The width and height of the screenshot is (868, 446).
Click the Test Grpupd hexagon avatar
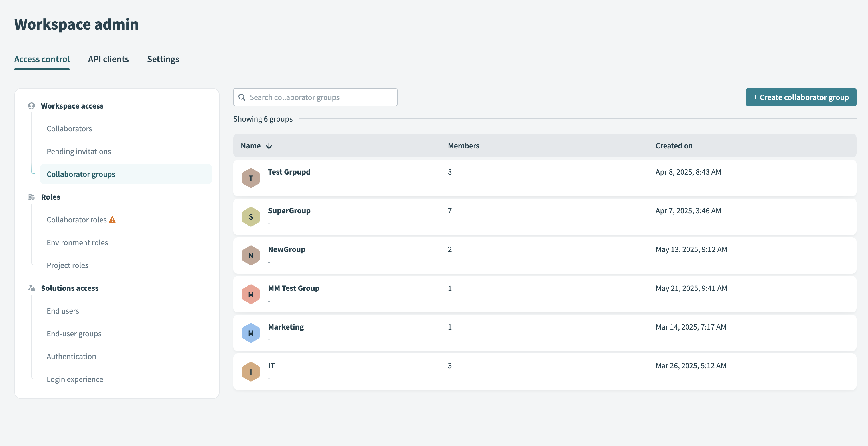[251, 178]
